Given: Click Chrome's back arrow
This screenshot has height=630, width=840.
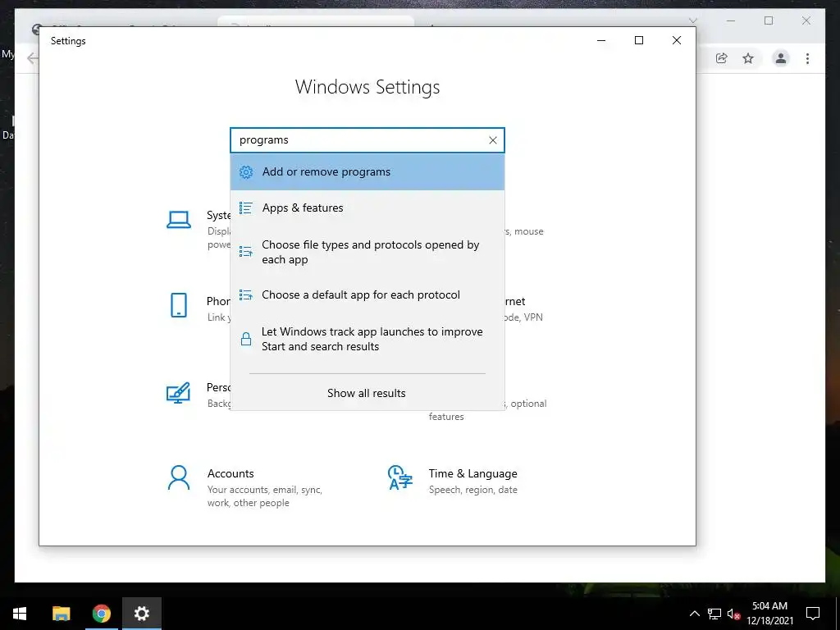Looking at the screenshot, I should pyautogui.click(x=33, y=58).
